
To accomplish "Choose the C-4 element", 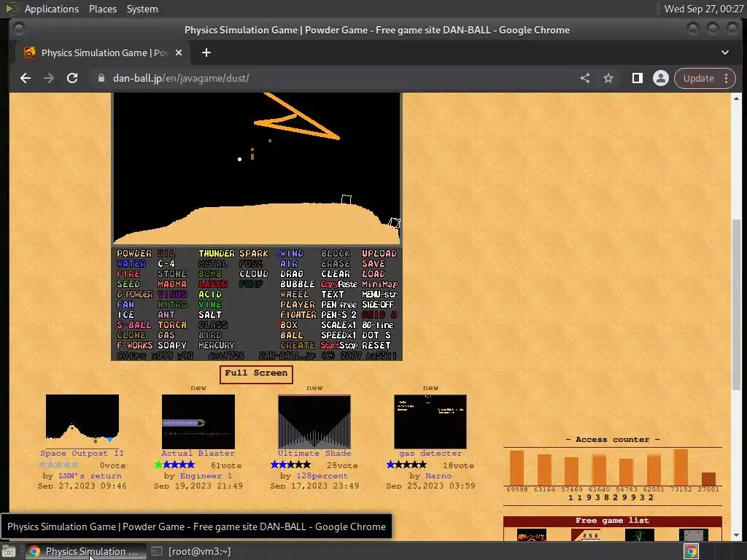I will click(x=166, y=264).
